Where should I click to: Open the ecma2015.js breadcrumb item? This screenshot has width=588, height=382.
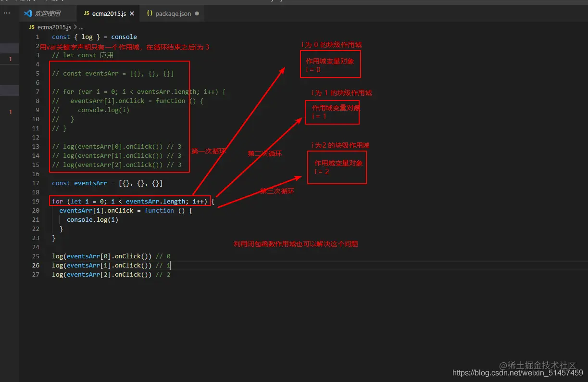tap(53, 27)
